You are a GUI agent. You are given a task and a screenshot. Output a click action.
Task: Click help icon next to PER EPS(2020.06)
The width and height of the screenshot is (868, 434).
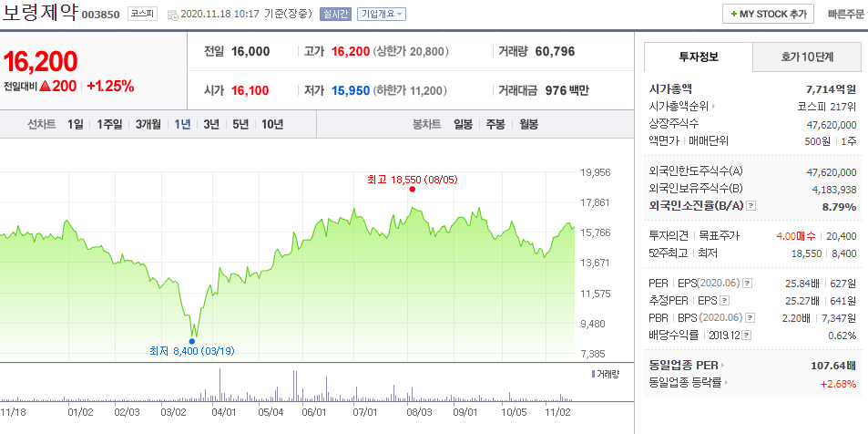point(747,284)
